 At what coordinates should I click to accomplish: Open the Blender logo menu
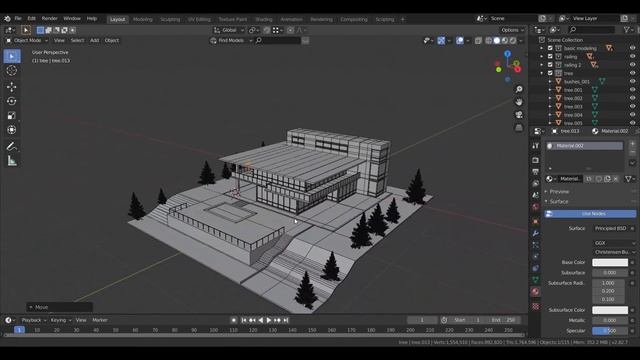coord(7,19)
